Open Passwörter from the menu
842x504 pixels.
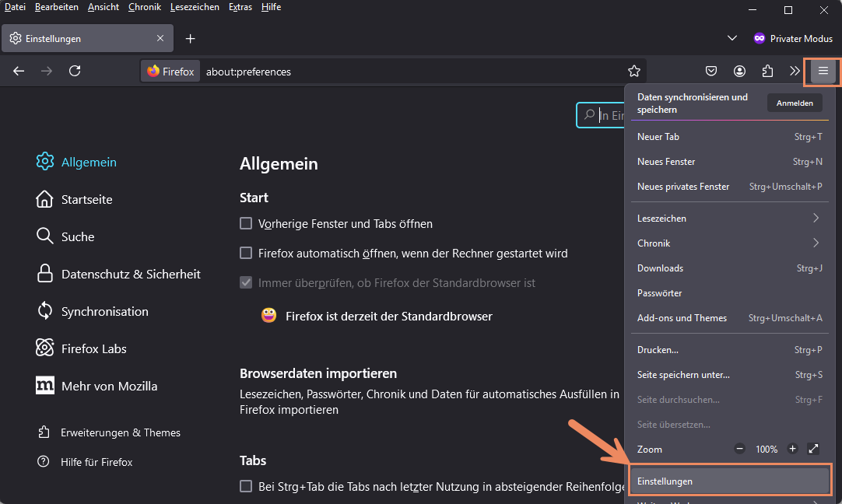729,293
